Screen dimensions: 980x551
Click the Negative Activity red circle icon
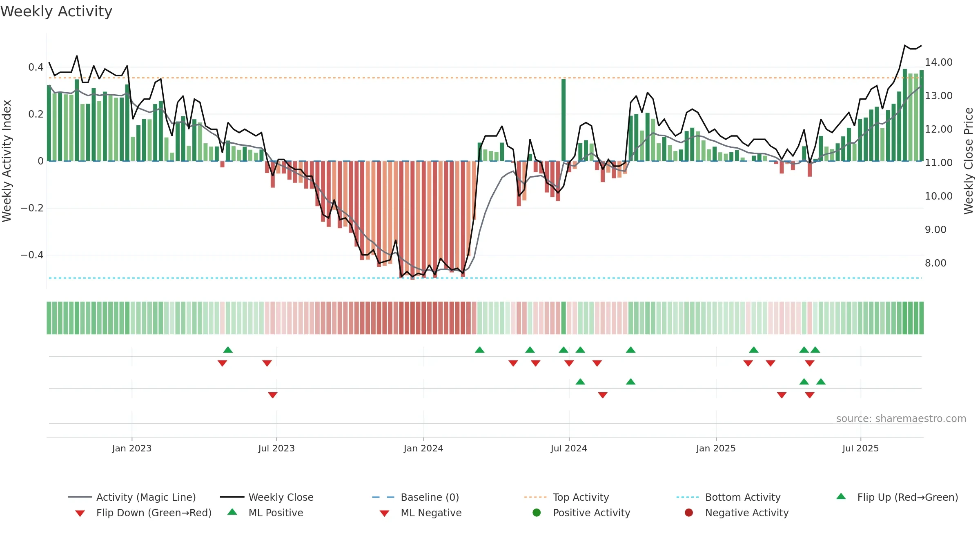[x=689, y=513]
